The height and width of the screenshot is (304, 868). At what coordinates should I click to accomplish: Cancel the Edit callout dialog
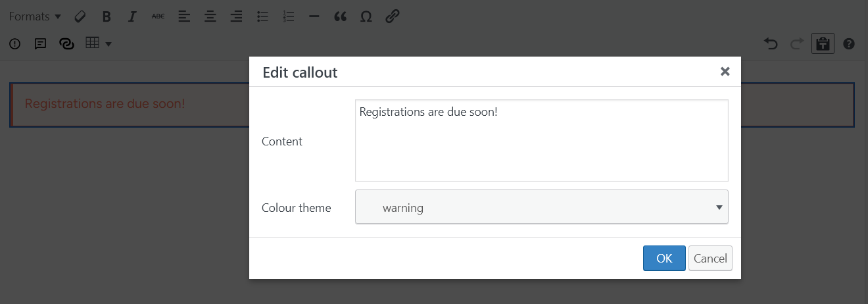(710, 259)
